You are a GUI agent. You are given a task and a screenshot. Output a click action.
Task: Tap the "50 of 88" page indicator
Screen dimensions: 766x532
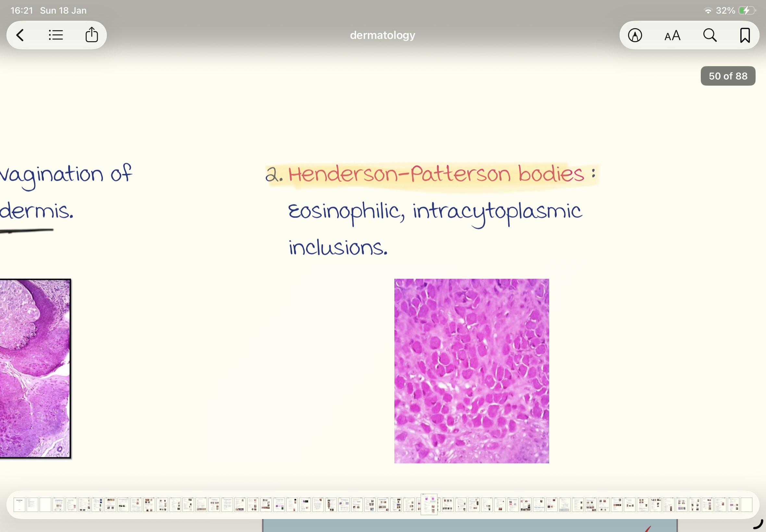[728, 76]
